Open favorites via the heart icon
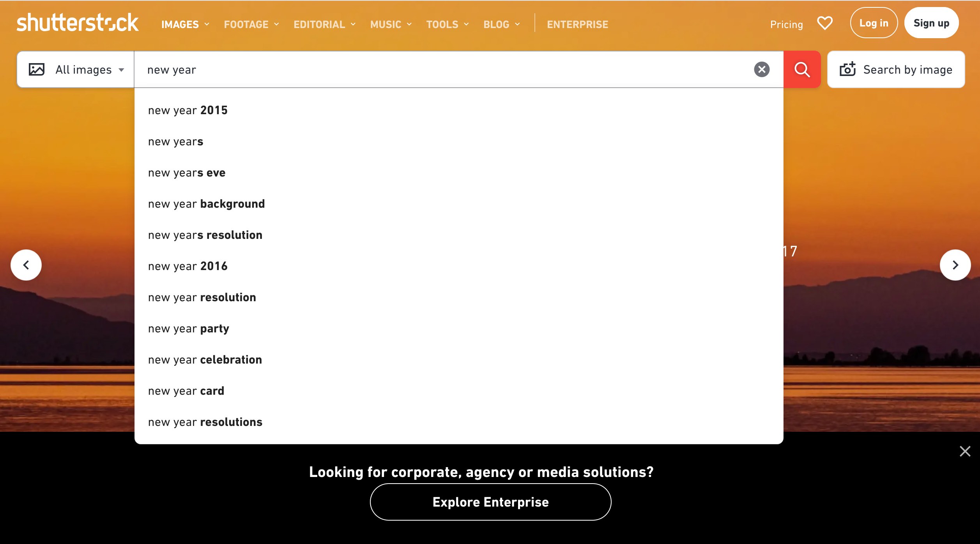This screenshot has width=980, height=544. pos(824,23)
